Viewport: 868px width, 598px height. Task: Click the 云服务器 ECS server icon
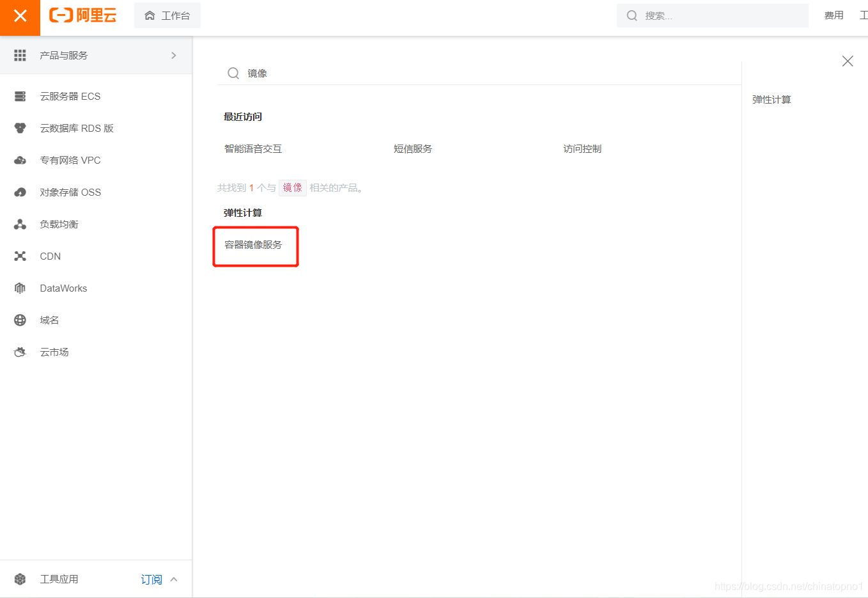coord(20,97)
